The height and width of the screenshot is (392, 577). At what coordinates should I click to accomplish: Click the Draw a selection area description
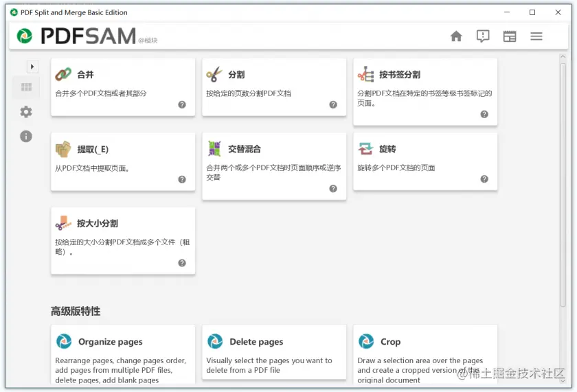click(420, 370)
